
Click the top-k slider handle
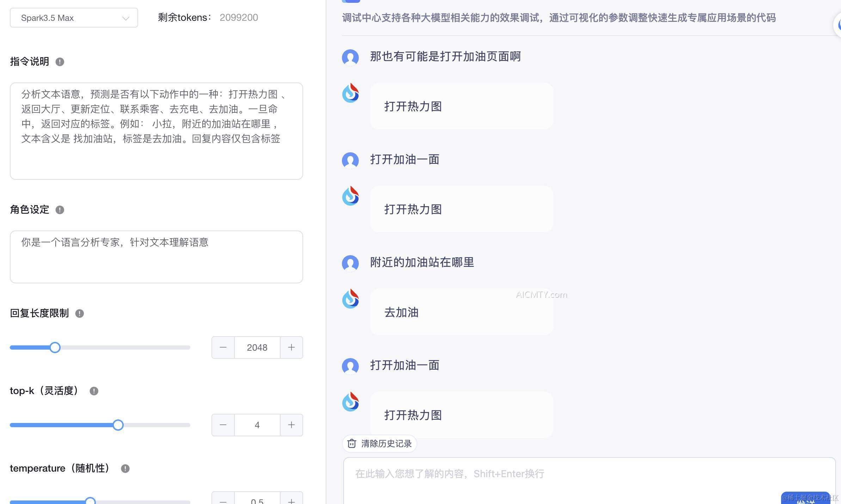(118, 425)
